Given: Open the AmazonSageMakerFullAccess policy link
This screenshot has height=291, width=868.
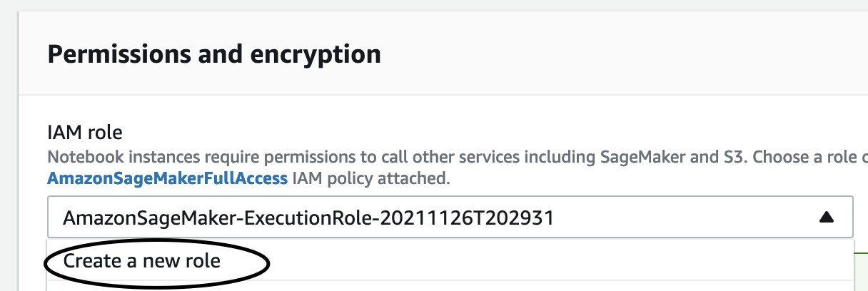Looking at the screenshot, I should [x=168, y=178].
